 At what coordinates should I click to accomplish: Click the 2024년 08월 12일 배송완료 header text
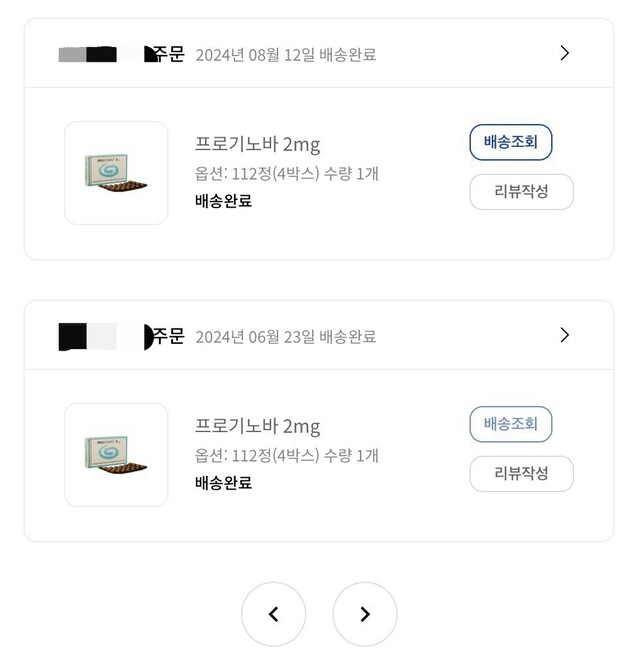pos(285,55)
